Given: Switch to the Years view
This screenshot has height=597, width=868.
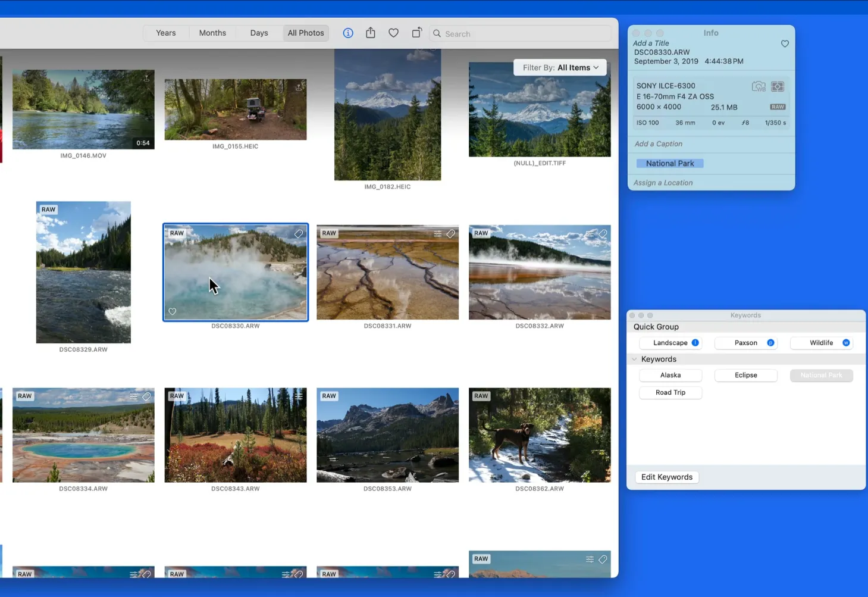Looking at the screenshot, I should pos(166,33).
